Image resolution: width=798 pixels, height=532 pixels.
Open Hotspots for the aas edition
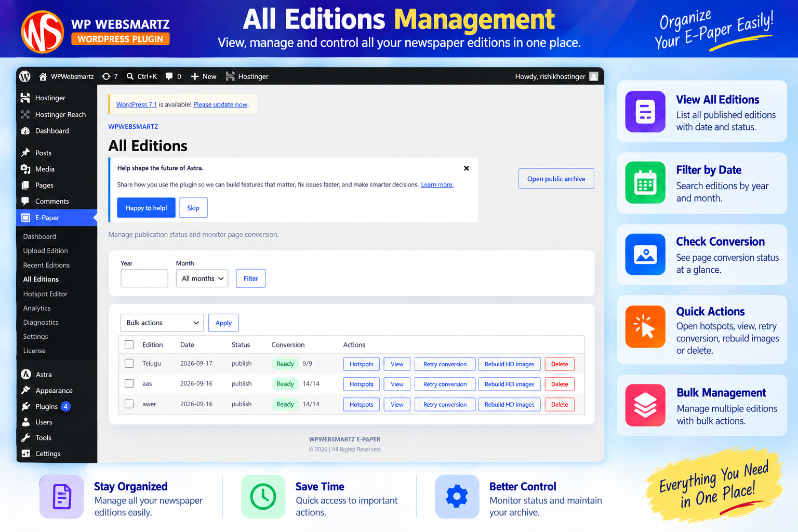(362, 384)
